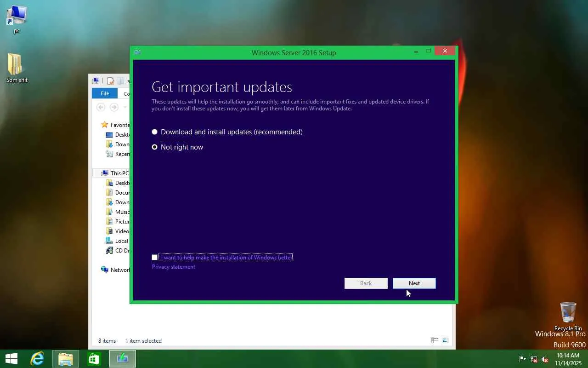
Task: Select Network in the navigation pane
Action: tap(115, 270)
